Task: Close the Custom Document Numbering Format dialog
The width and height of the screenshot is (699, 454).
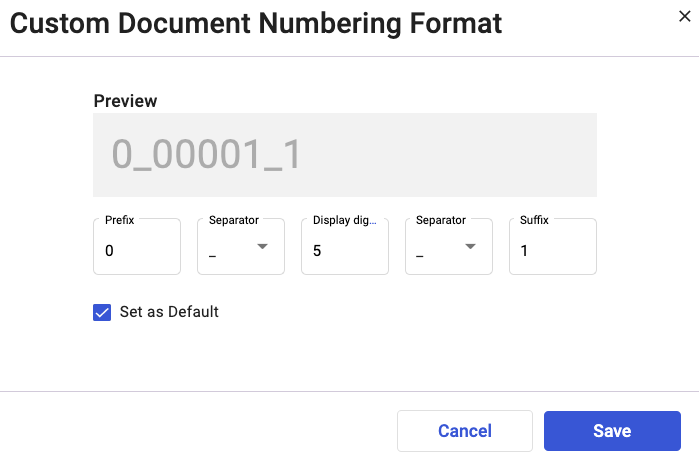Action: pyautogui.click(x=684, y=17)
